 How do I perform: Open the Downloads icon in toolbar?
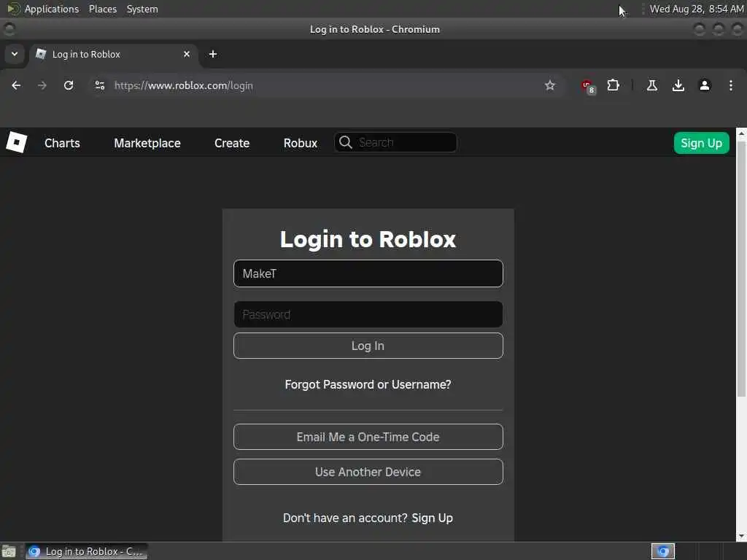point(678,85)
